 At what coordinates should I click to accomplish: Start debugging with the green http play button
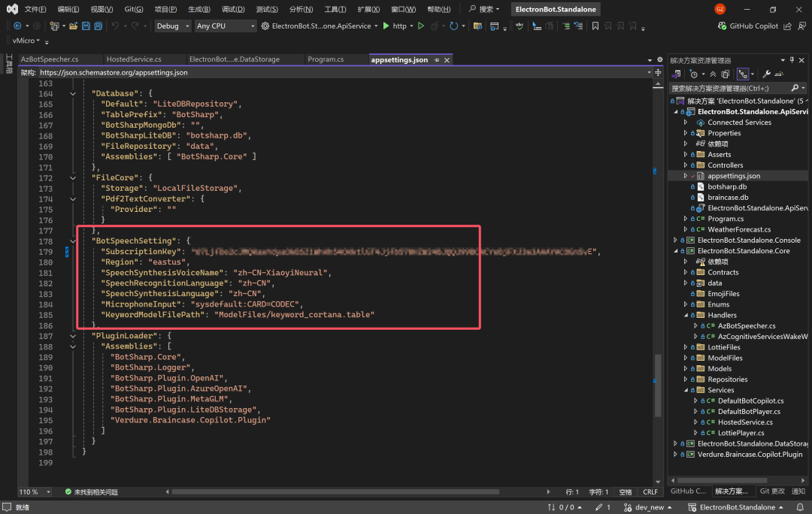386,26
